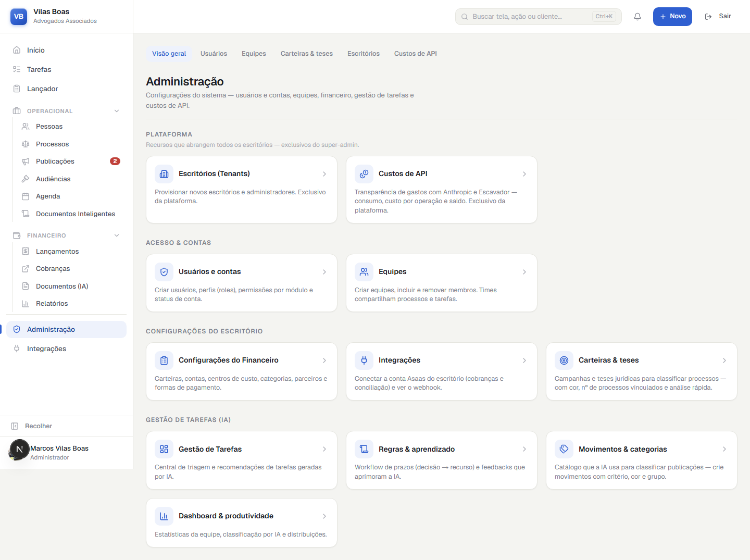
Task: Click the Novo button
Action: click(672, 17)
